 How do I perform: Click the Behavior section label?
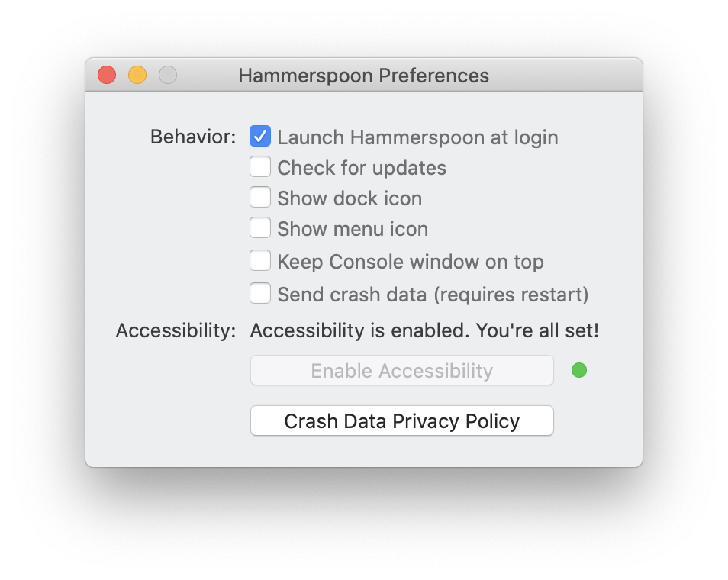193,137
